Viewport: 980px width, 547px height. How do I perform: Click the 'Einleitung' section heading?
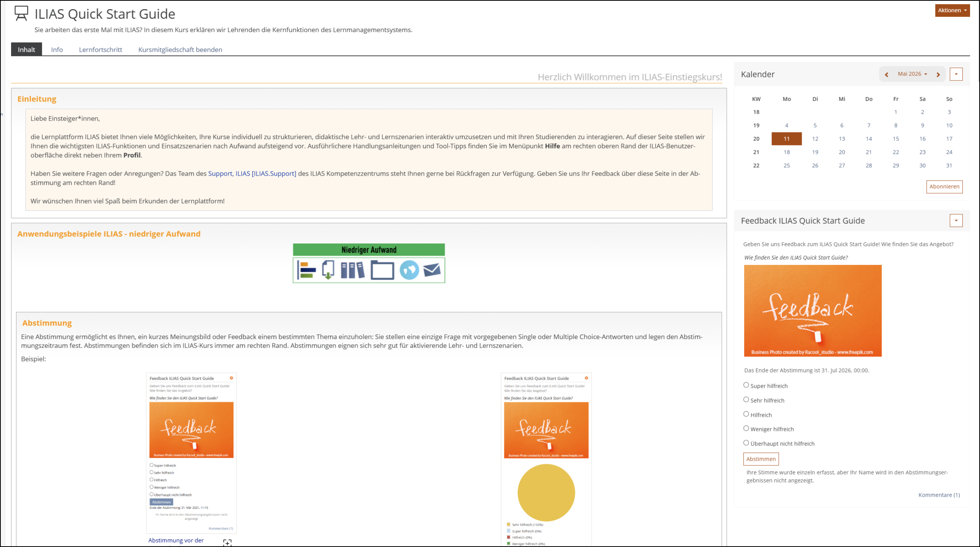coord(37,99)
